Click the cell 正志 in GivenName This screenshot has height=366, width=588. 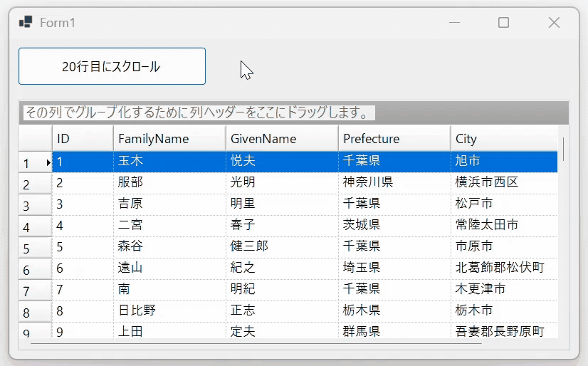[282, 312]
